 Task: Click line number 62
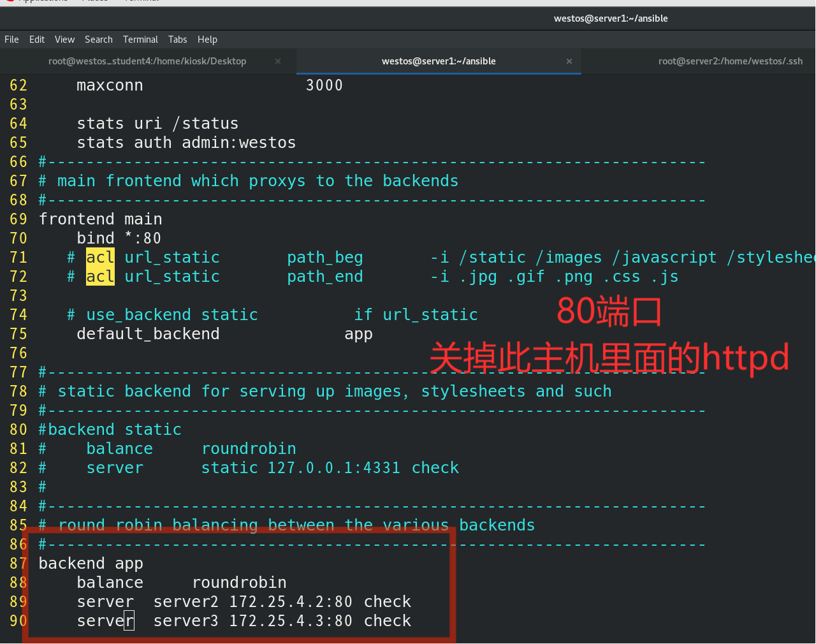(18, 85)
